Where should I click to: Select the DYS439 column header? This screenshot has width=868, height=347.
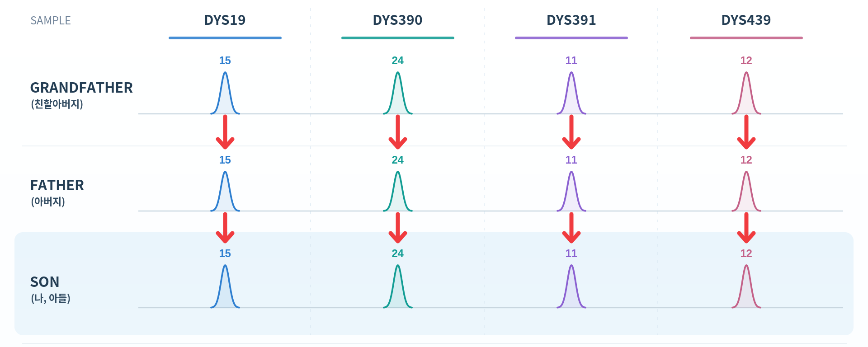tap(746, 20)
